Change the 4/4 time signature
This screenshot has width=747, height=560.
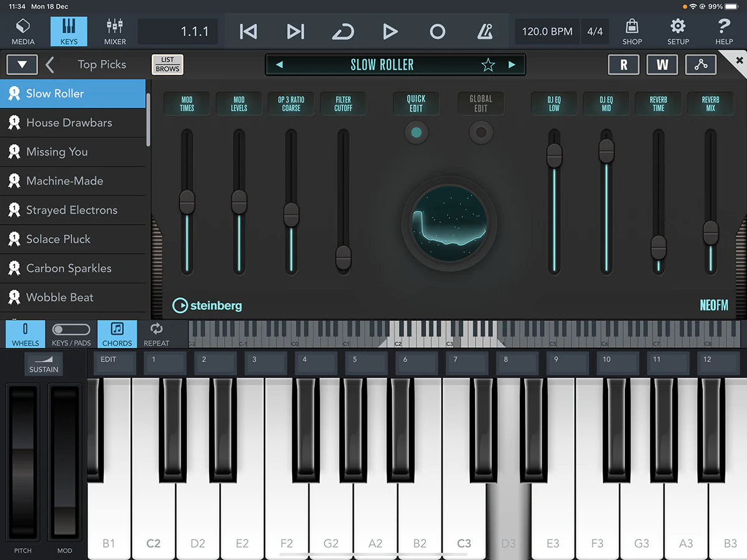tap(595, 31)
